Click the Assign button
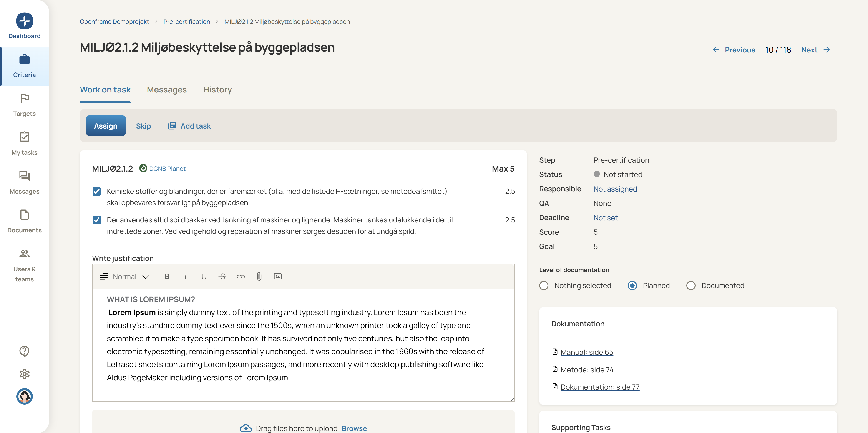 [106, 126]
